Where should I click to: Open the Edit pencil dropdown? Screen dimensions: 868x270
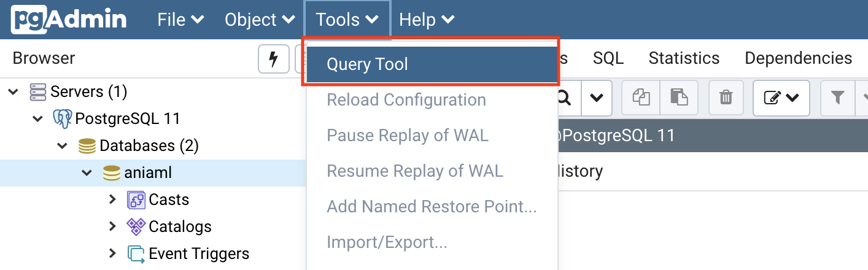coord(781,98)
